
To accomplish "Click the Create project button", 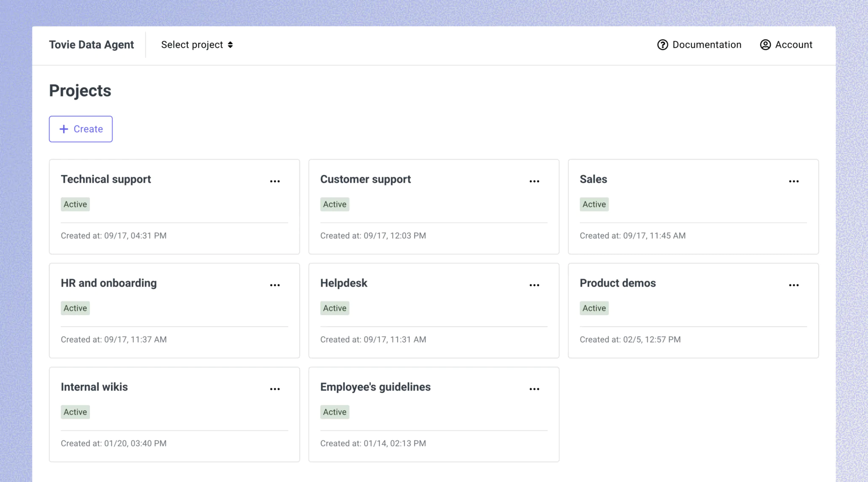I will click(x=81, y=129).
